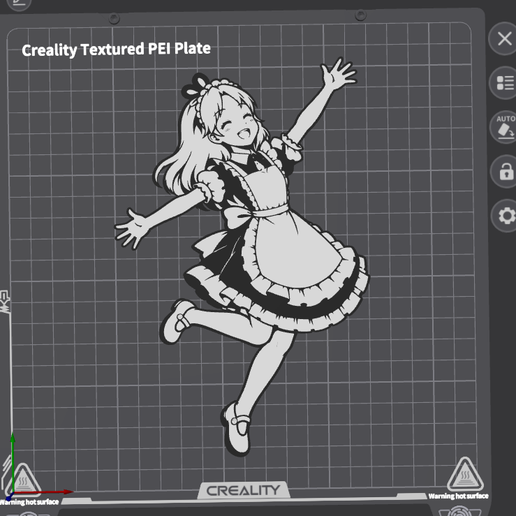516x516 pixels.
Task: Close the plate using the X icon
Action: [504, 39]
